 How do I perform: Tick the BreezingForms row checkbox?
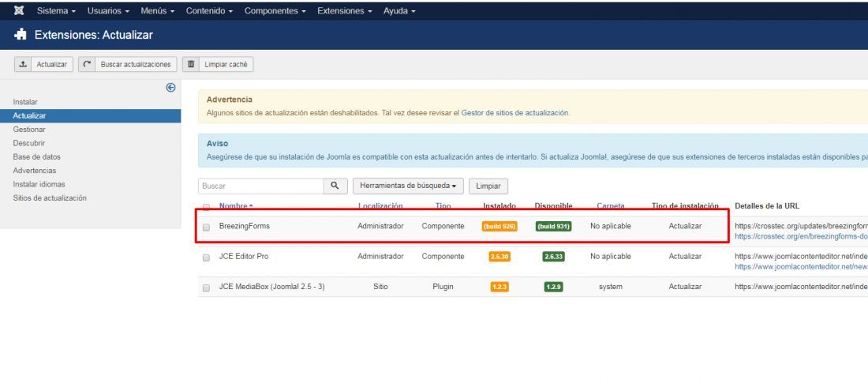coord(207,227)
